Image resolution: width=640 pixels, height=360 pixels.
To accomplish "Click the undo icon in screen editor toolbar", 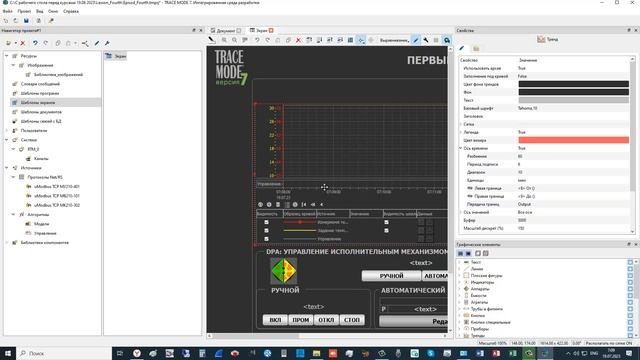I will (257, 40).
